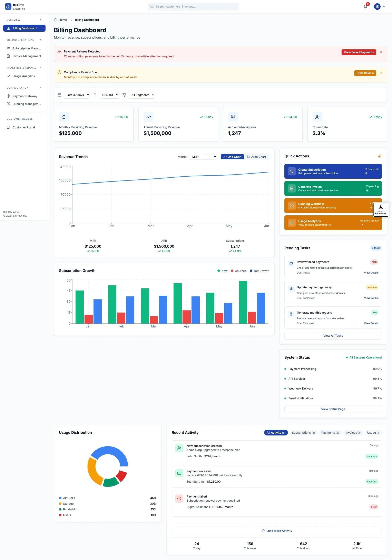Open the All Segments filter dropdown

(x=141, y=95)
